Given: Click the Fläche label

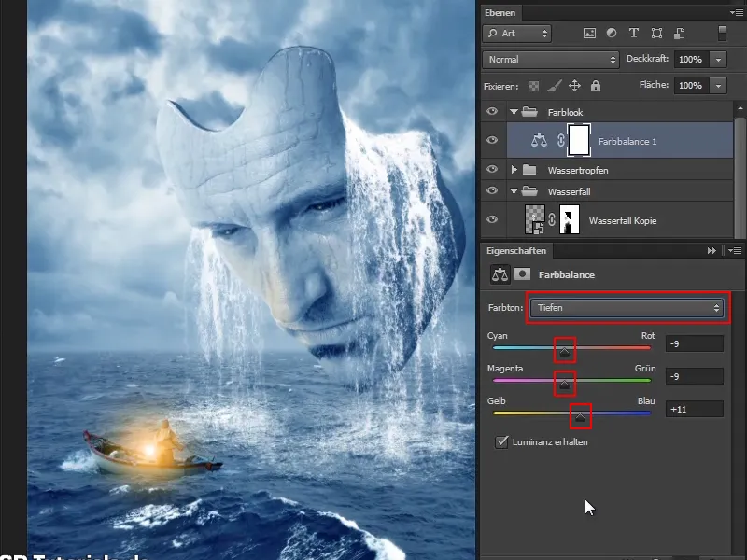Looking at the screenshot, I should pyautogui.click(x=654, y=85).
